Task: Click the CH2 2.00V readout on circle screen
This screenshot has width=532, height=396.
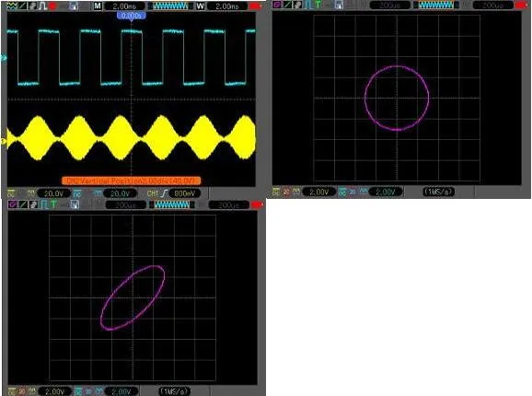Action: coord(386,192)
